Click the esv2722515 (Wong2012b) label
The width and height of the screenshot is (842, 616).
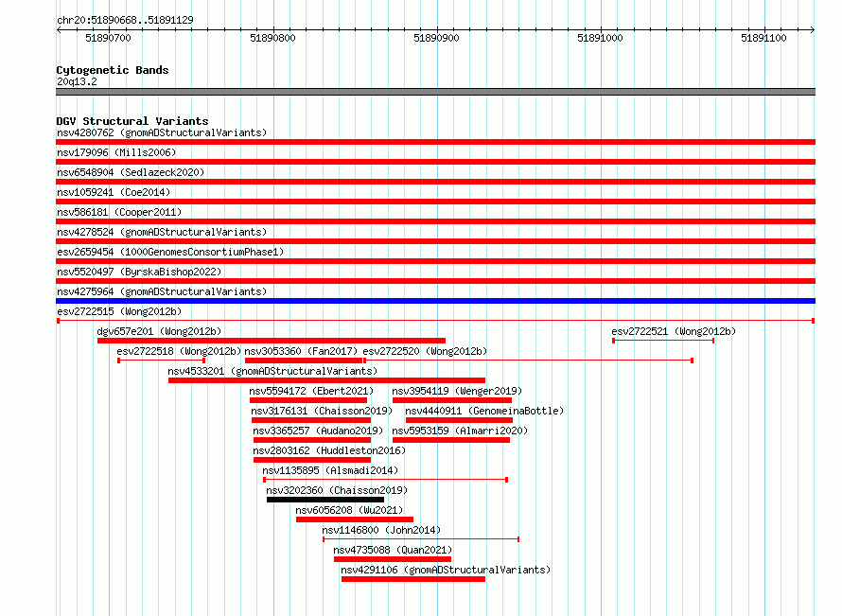119,311
